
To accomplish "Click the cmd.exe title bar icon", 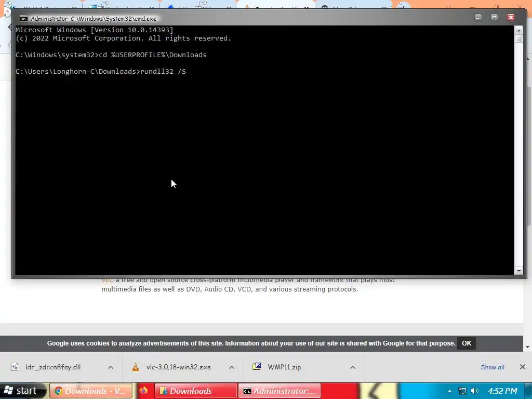I will click(23, 19).
